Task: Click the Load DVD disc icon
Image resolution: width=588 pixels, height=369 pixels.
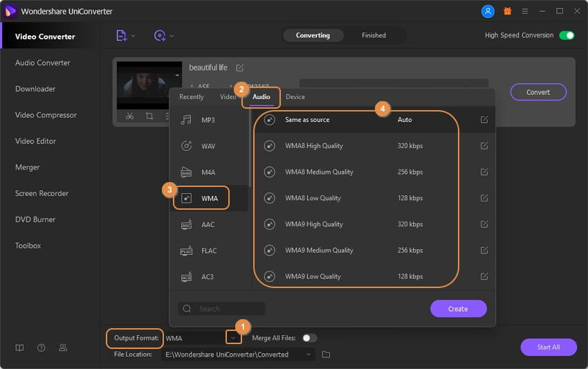Action: coord(160,36)
